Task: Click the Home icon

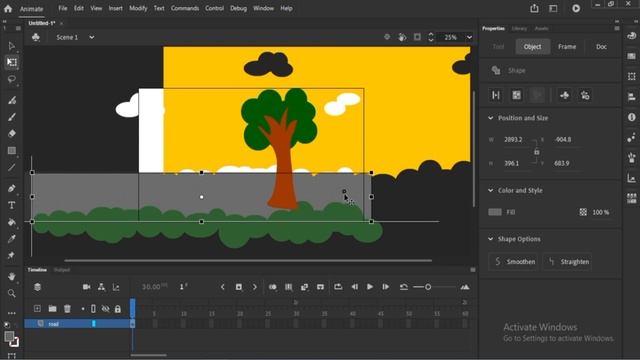Action: (x=8, y=8)
